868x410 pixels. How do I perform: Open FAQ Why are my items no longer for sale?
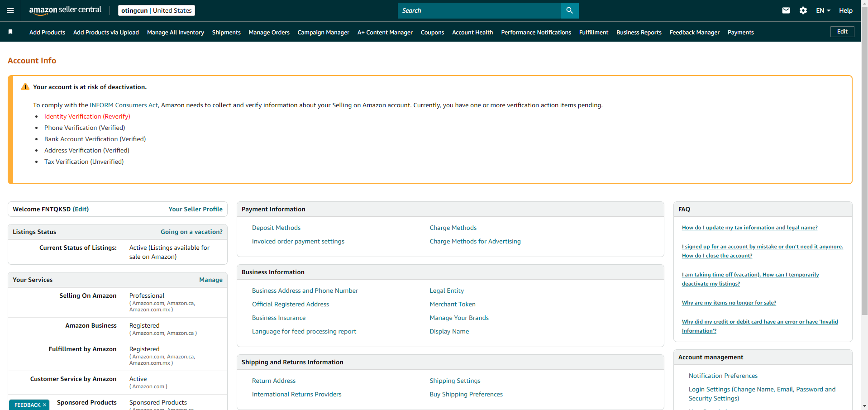pos(729,303)
